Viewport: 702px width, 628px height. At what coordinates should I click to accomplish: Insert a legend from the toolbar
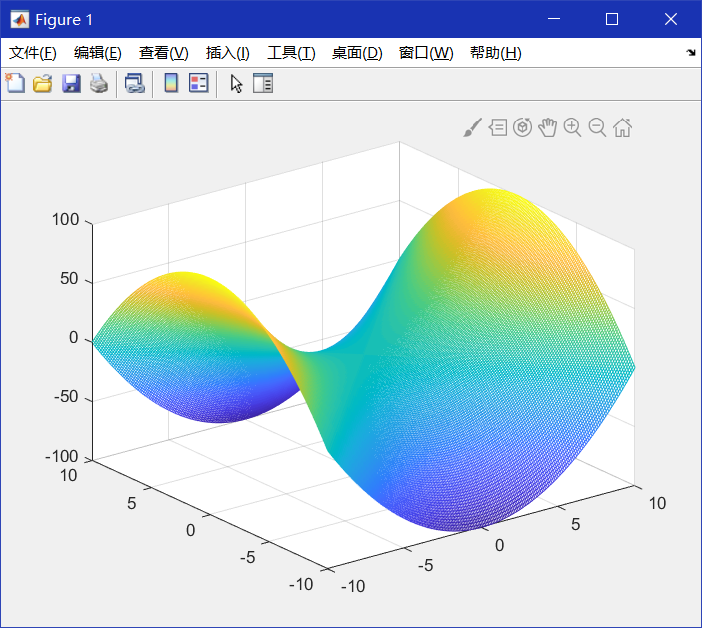click(x=199, y=83)
